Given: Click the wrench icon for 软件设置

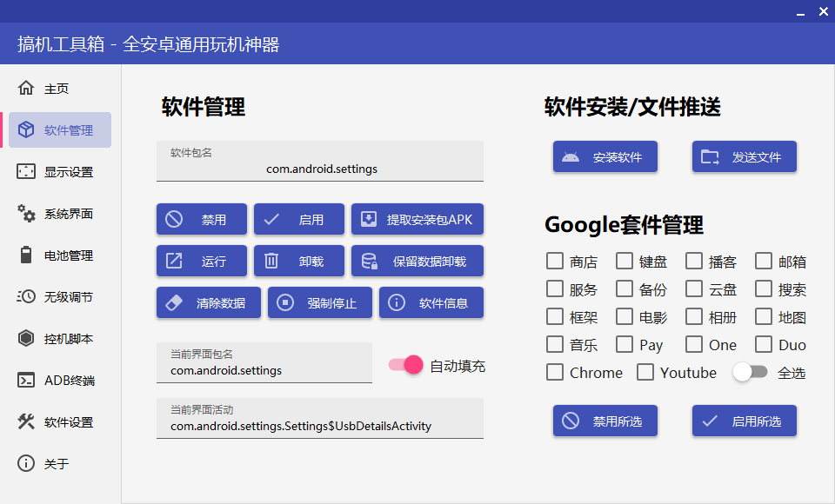Looking at the screenshot, I should pyautogui.click(x=27, y=421).
